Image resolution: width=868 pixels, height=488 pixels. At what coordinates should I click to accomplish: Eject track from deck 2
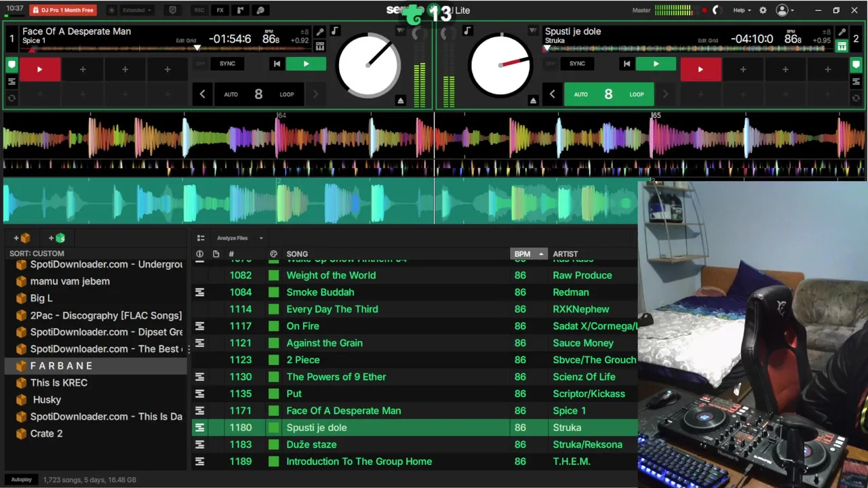click(x=533, y=101)
